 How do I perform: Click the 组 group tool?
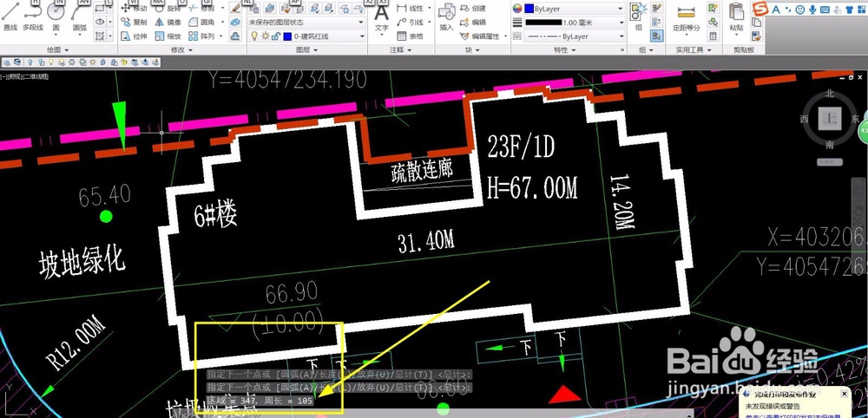point(640,16)
